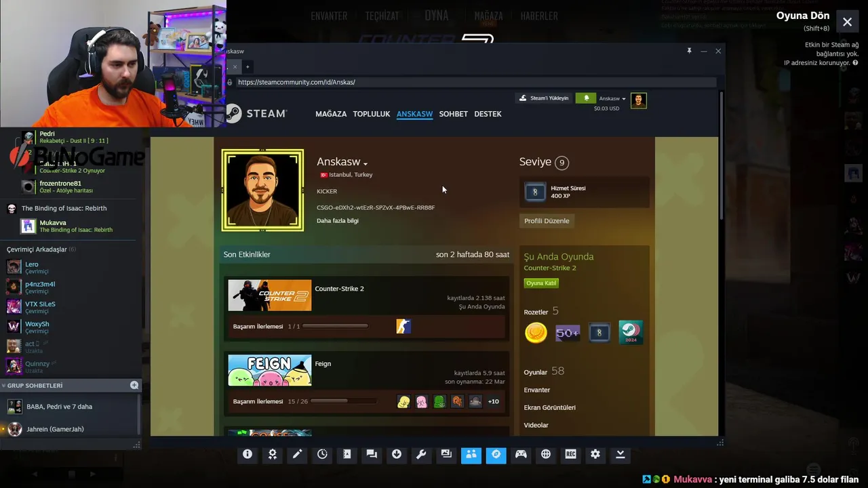868x488 pixels.
Task: Click Daha fazla bilgi link
Action: click(x=338, y=221)
